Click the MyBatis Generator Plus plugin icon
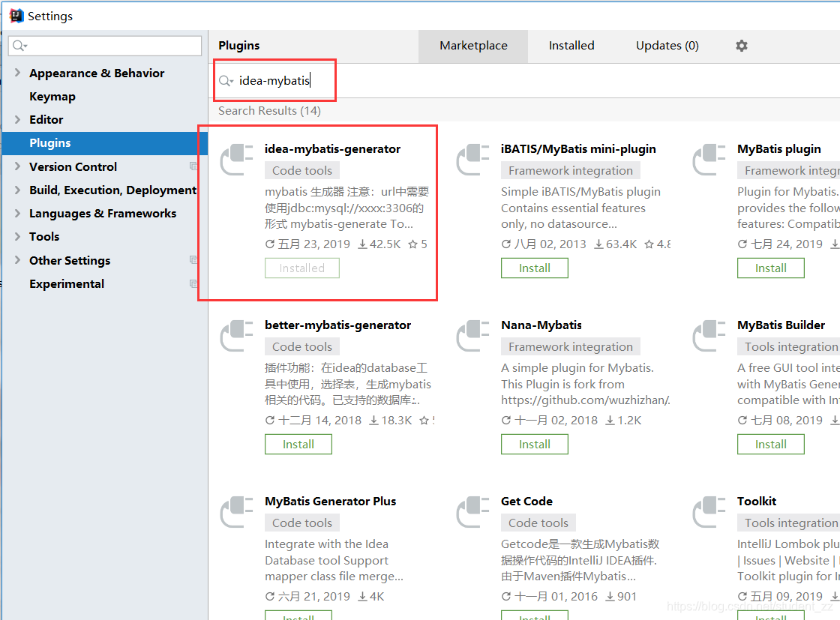This screenshot has height=620, width=840. (236, 512)
